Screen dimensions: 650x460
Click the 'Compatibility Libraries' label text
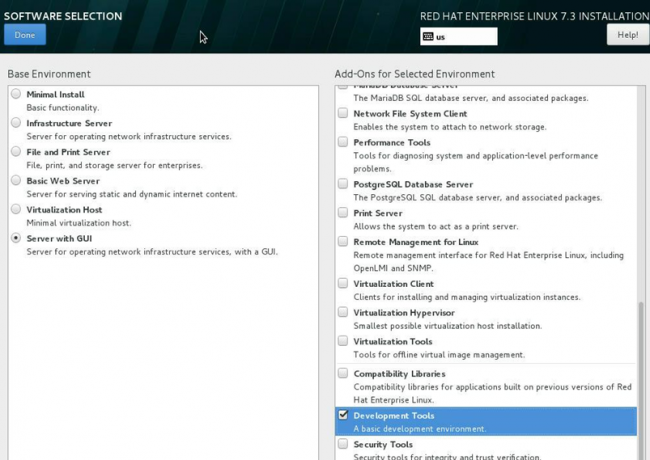coord(399,374)
